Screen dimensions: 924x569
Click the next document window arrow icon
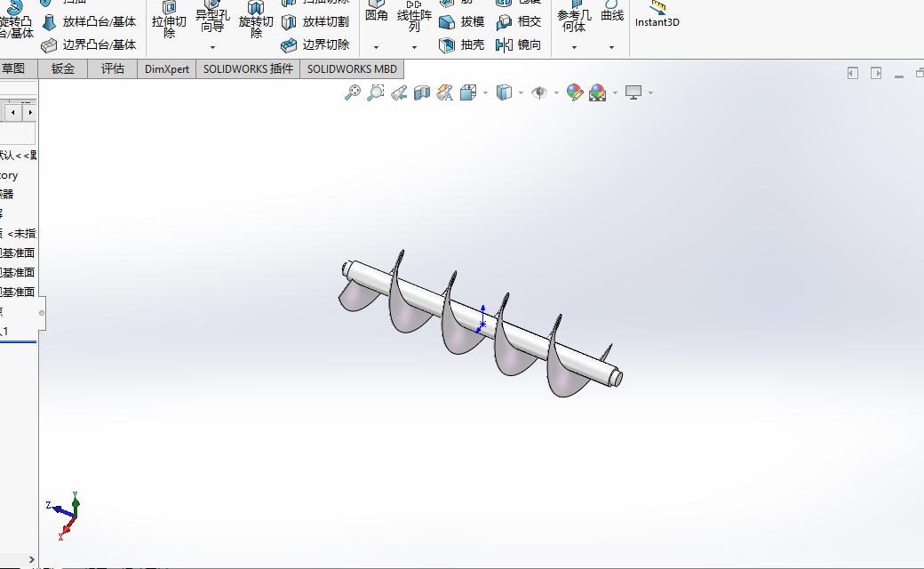876,73
